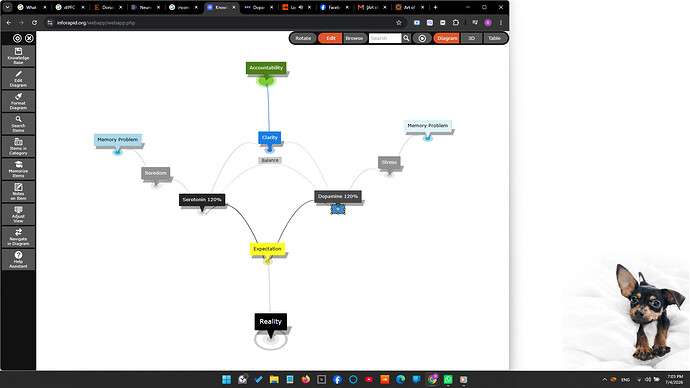Toggle the Rotate mode button
Viewport: 690px width, 388px height.
[303, 38]
